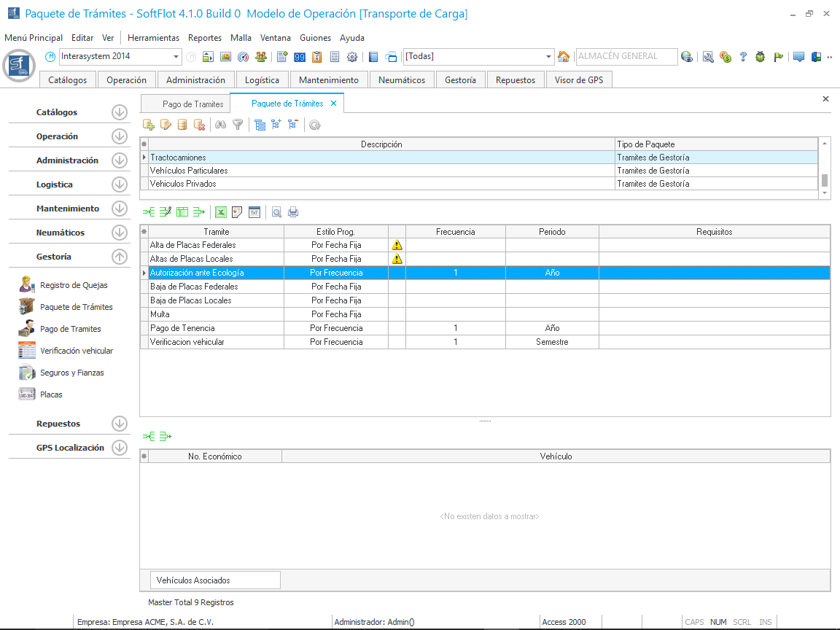840x630 pixels.
Task: Click the funnel filter icon
Action: click(x=238, y=125)
